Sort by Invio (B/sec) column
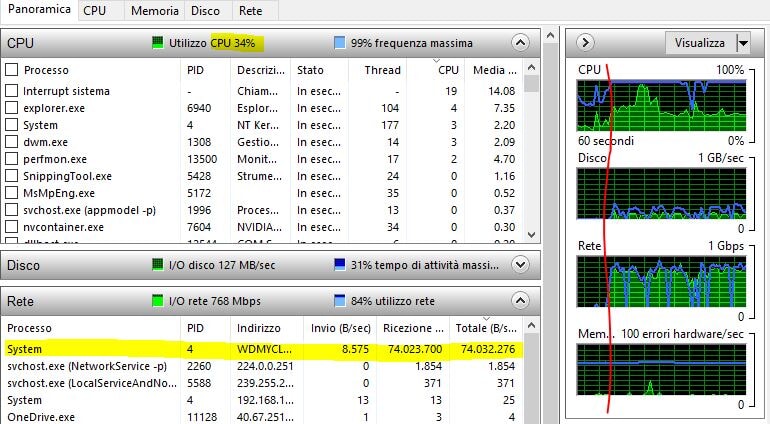770x424 pixels. [x=340, y=328]
